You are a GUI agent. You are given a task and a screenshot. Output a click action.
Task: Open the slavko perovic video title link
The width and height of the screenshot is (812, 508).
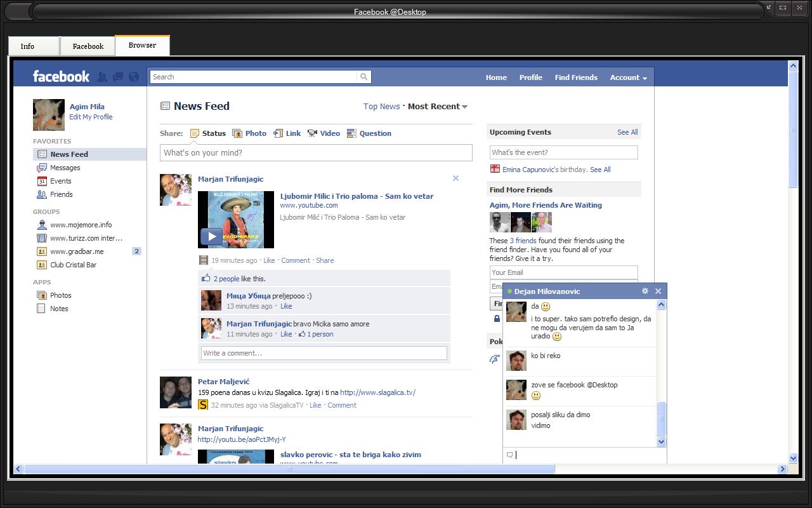point(351,455)
